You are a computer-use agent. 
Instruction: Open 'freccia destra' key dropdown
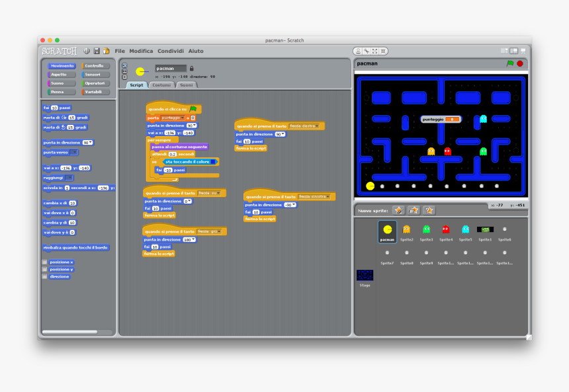tap(304, 126)
